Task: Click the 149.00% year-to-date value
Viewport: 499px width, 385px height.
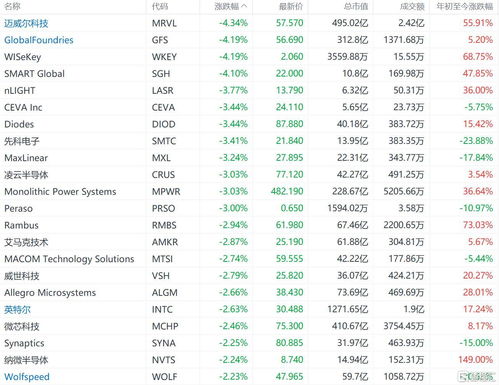Action: 476,360
